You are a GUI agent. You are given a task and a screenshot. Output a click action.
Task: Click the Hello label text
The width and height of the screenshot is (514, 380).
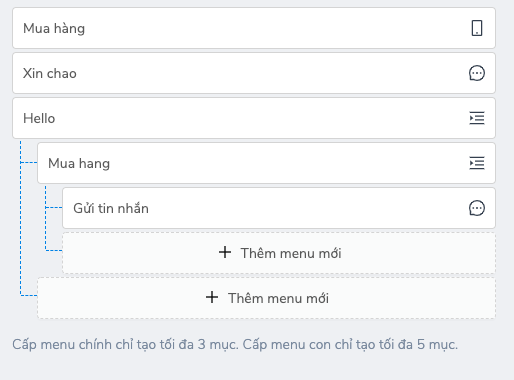click(x=39, y=118)
